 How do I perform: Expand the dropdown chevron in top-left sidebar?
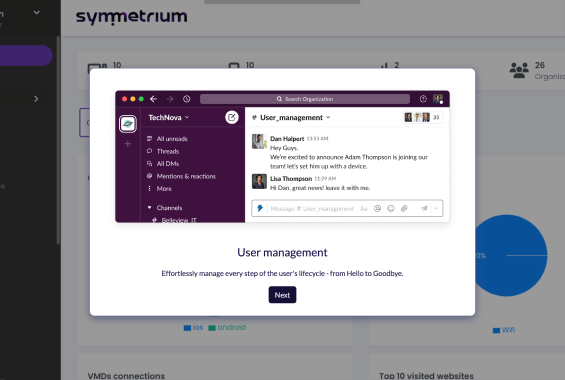pos(36,13)
